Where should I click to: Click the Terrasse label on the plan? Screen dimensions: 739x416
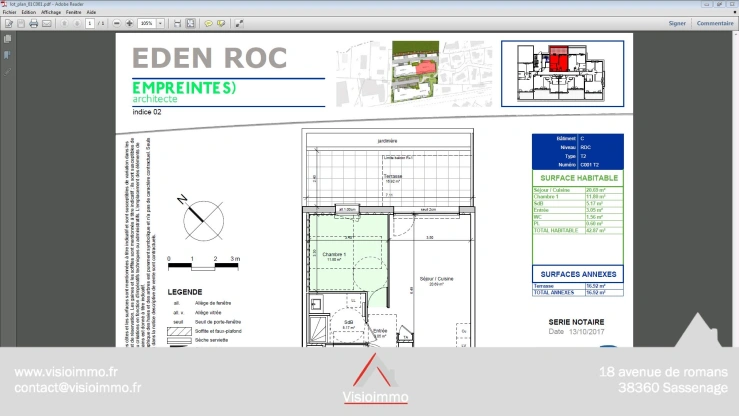tap(393, 176)
